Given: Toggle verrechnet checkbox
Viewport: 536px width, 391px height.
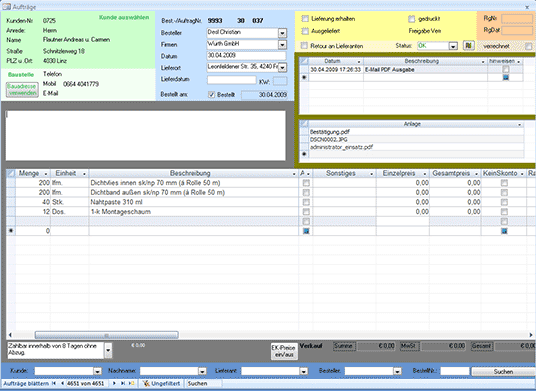Looking at the screenshot, I should click(529, 46).
